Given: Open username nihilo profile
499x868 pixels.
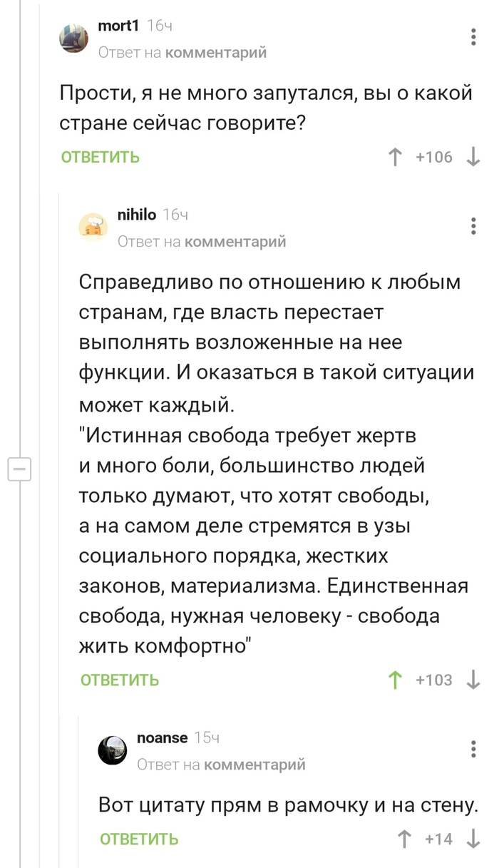Looking at the screenshot, I should coord(136,214).
